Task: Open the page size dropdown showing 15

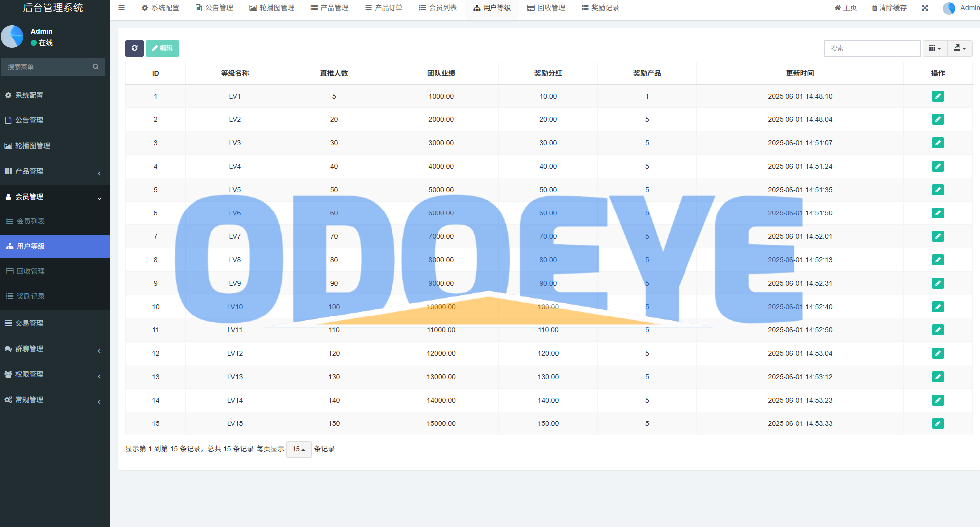Action: pos(298,449)
